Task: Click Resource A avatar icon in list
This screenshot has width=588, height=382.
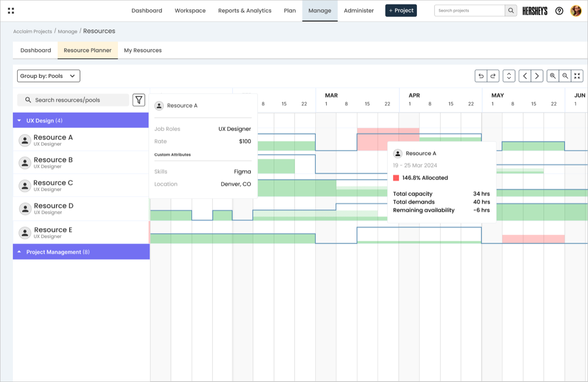Action: [x=24, y=140]
